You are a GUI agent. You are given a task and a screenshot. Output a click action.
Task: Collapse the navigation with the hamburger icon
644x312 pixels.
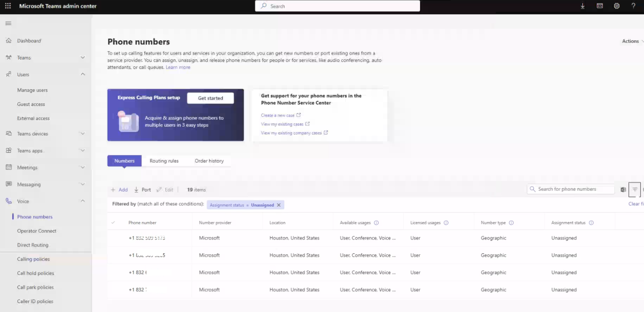(8, 23)
